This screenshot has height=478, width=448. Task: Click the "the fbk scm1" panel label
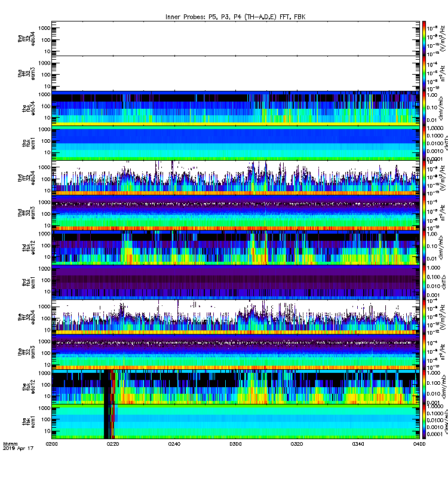tap(29, 422)
